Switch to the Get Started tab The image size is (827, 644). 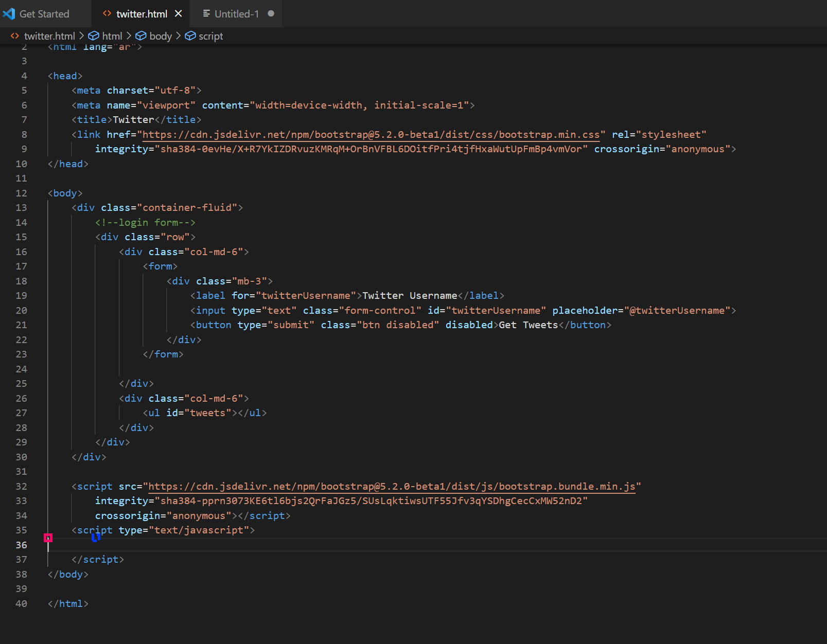tap(44, 14)
